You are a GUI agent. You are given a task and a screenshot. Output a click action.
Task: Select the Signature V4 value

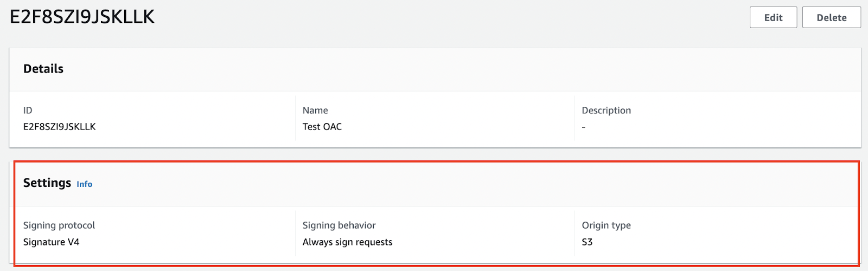tap(51, 242)
